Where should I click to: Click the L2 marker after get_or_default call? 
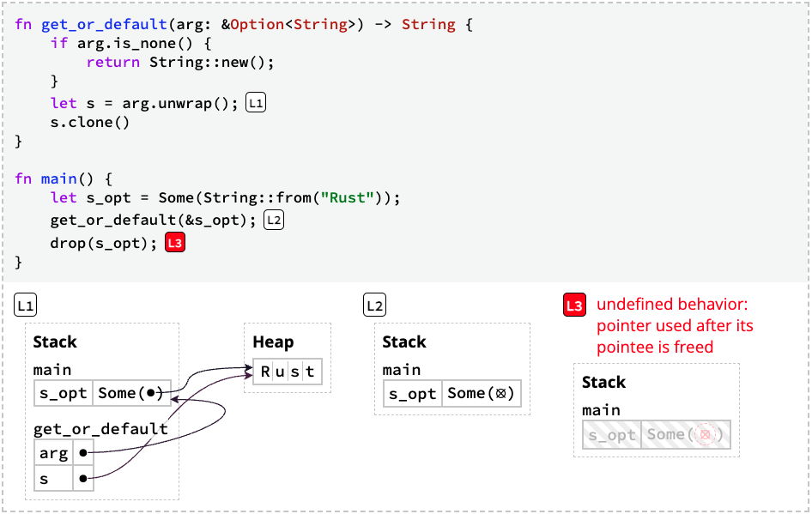(274, 220)
